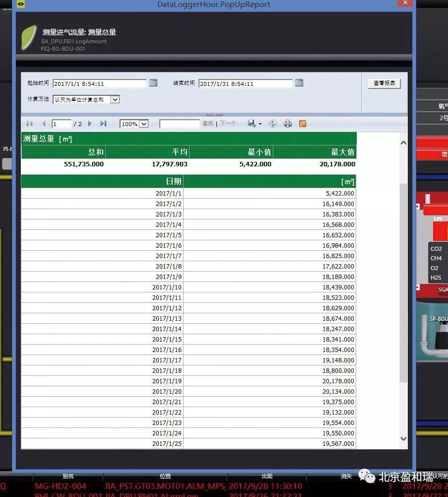Go to next report page
This screenshot has width=448, height=497.
(90, 124)
